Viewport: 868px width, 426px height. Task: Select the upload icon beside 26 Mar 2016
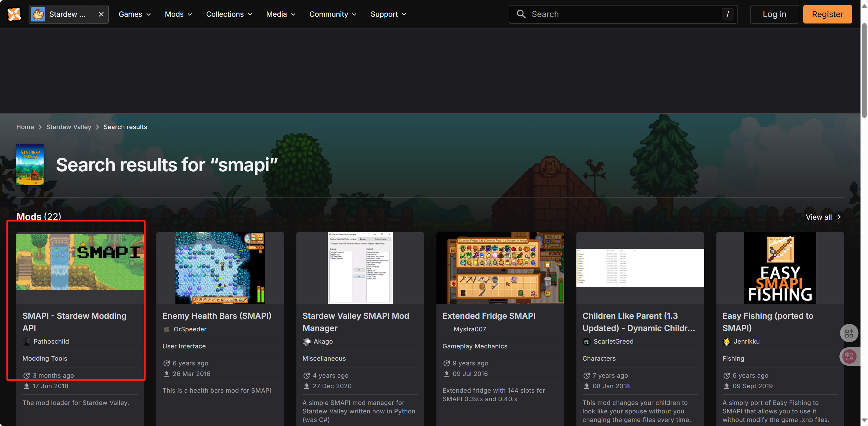click(x=166, y=374)
